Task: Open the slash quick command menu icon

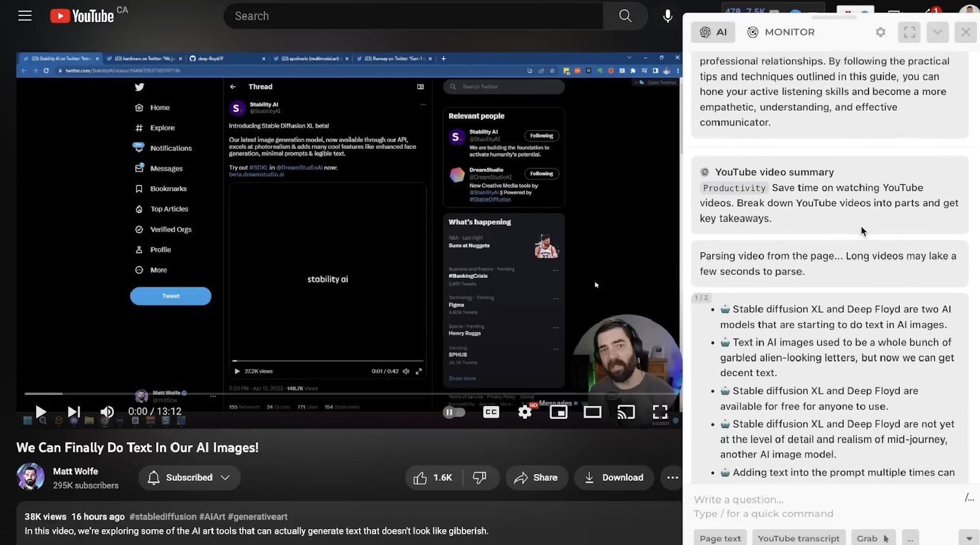Action: point(969,498)
